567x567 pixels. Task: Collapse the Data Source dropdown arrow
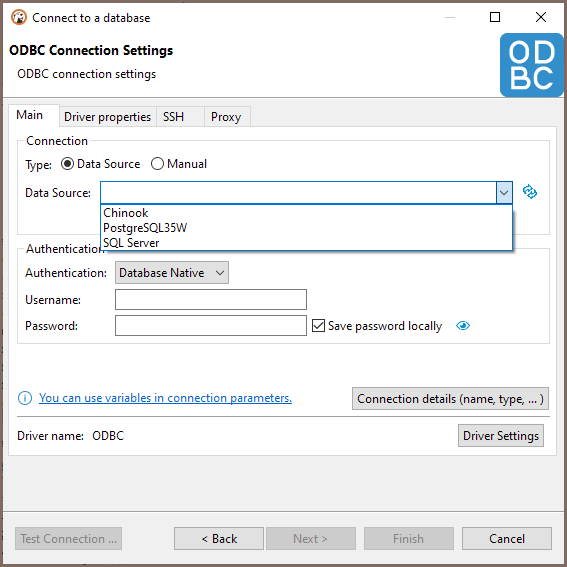504,192
